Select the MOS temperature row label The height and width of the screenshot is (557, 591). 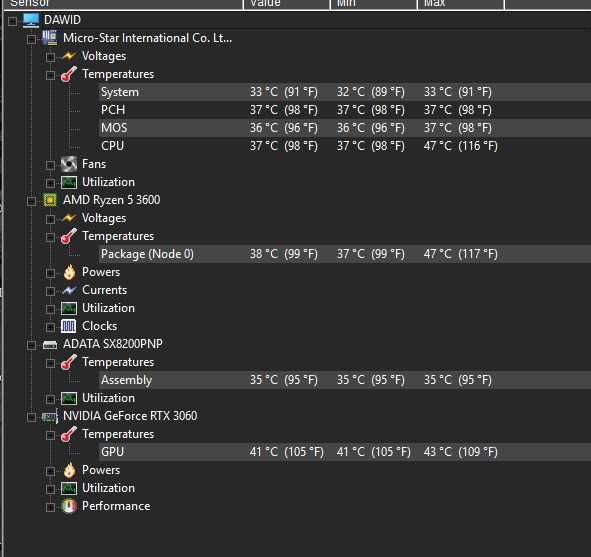pos(114,128)
